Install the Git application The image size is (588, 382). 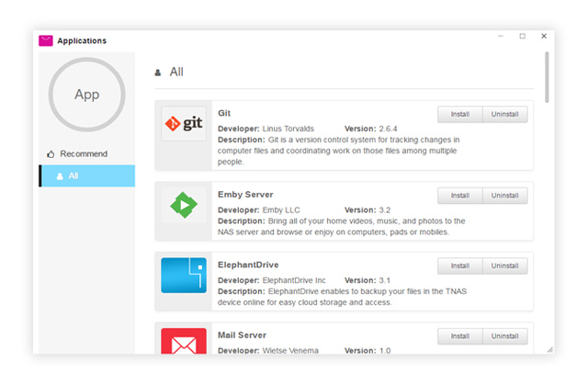point(459,115)
